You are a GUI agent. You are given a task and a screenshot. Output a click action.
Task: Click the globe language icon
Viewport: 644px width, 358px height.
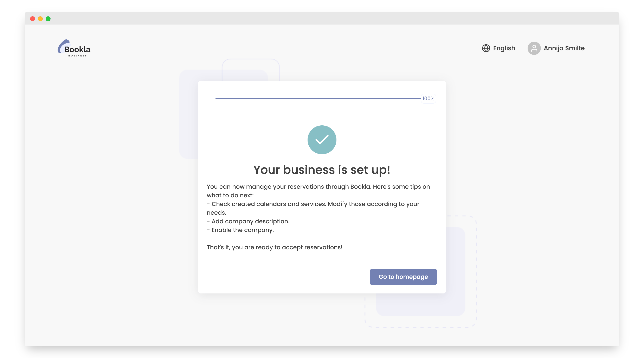coord(486,48)
